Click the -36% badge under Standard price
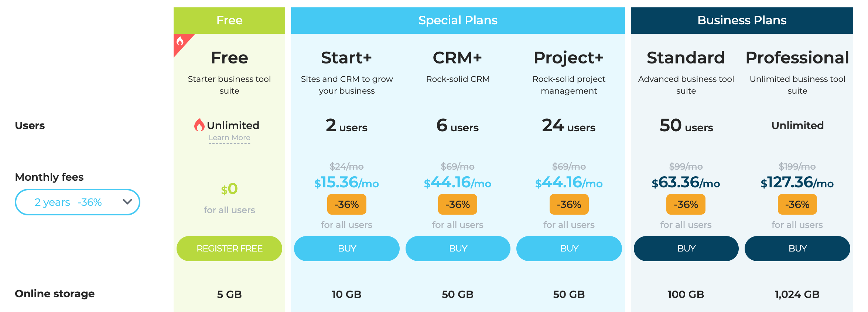The width and height of the screenshot is (868, 312). (686, 204)
